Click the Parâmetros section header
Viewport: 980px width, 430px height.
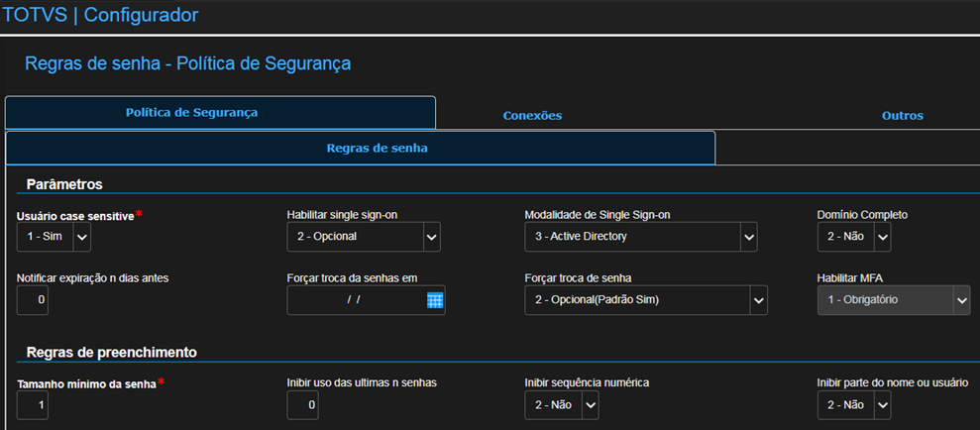pos(64,184)
